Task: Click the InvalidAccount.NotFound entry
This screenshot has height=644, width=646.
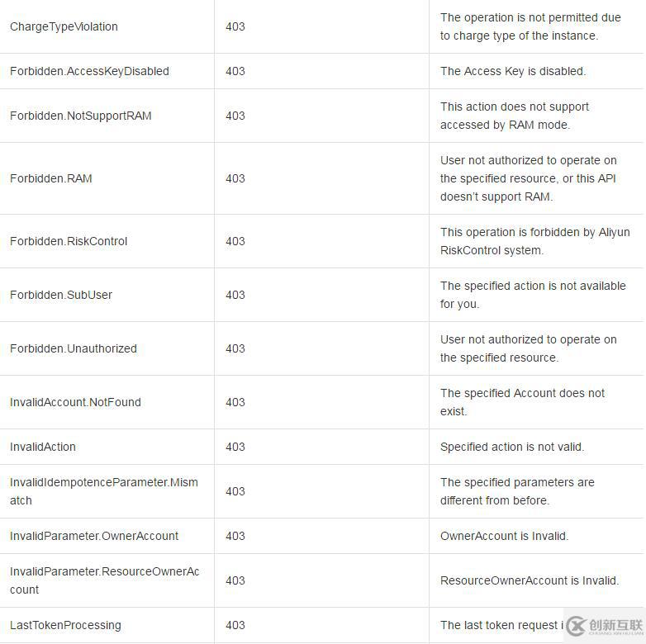Action: pos(75,402)
